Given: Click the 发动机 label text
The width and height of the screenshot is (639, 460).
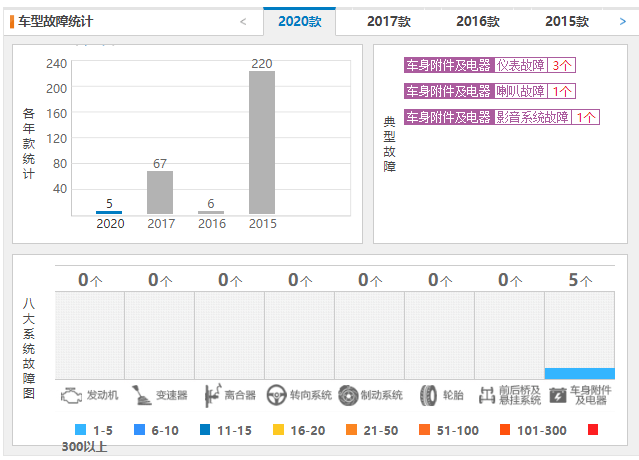Looking at the screenshot, I should [102, 395].
